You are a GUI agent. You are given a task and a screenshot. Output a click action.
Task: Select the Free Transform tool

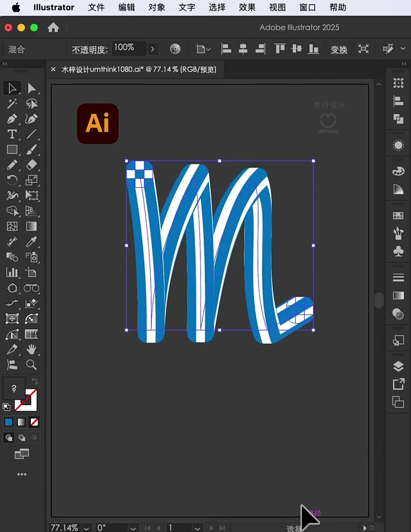point(31,195)
